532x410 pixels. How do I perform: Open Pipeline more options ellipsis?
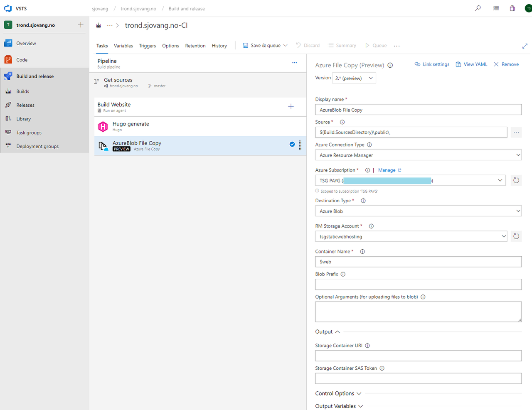pyautogui.click(x=294, y=63)
